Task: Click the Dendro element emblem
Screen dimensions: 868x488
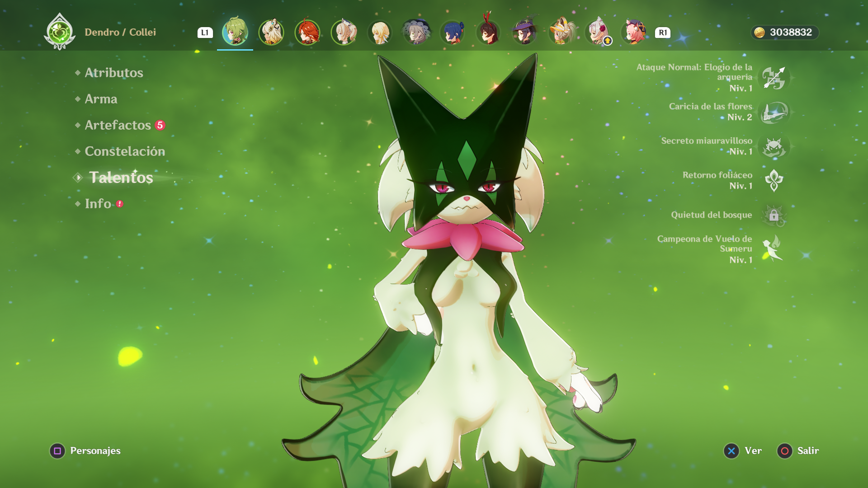Action: 60,32
